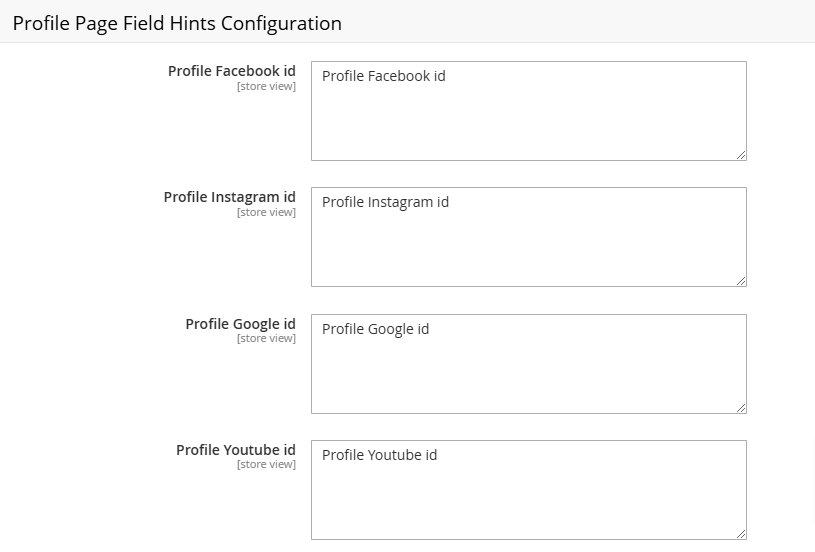Screen dimensions: 815x552
Task: Click the resize handle of Youtube id textarea
Action: point(741,534)
